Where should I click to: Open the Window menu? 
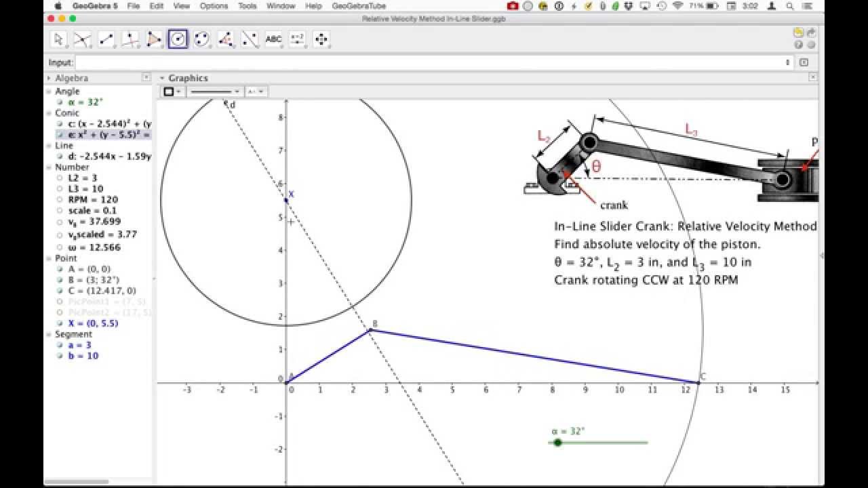click(281, 6)
